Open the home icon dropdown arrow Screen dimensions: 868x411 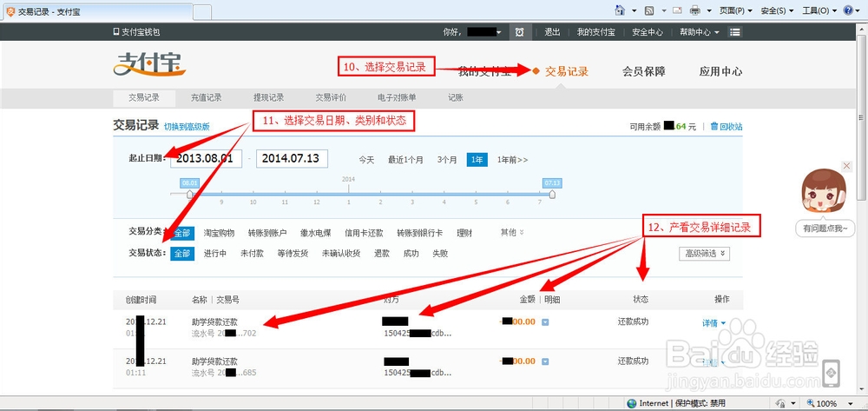(634, 10)
